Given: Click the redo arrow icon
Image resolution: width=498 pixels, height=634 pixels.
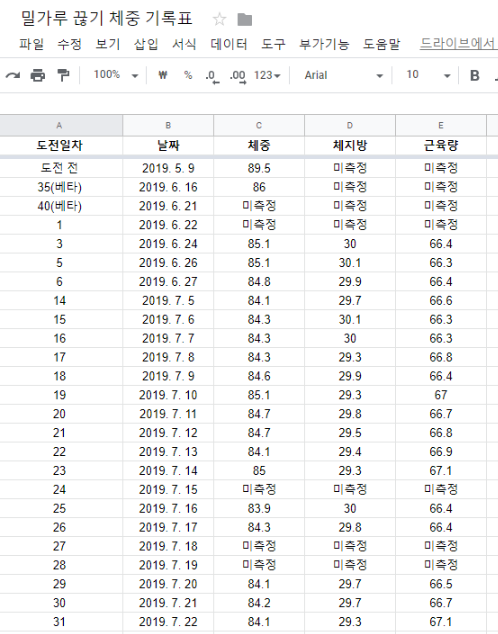Looking at the screenshot, I should coord(13,75).
